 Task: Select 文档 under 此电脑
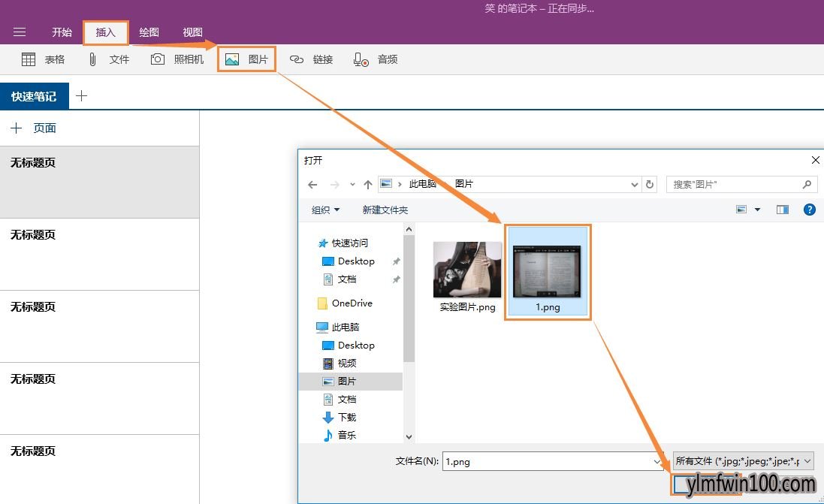pyautogui.click(x=340, y=400)
